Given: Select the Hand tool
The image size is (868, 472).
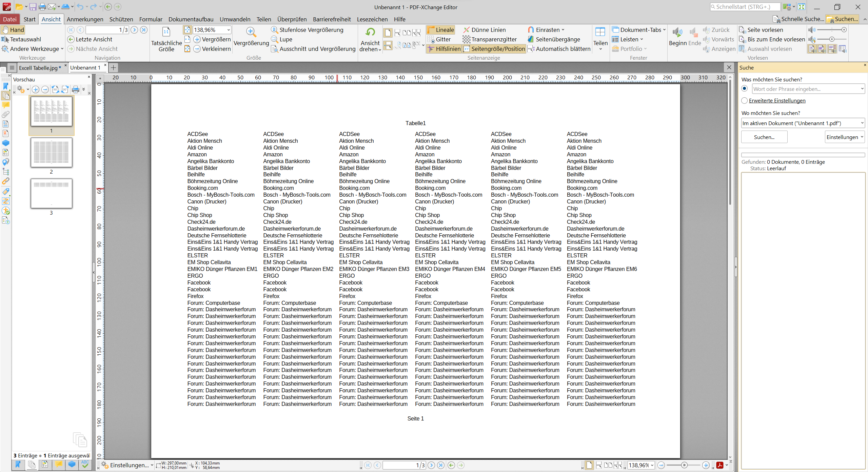Looking at the screenshot, I should 13,30.
